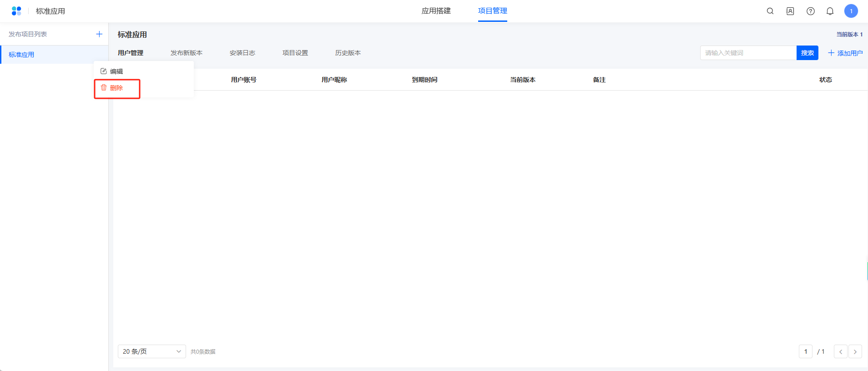This screenshot has width=868, height=371.
Task: Open the 历史版本 tab
Action: (348, 53)
